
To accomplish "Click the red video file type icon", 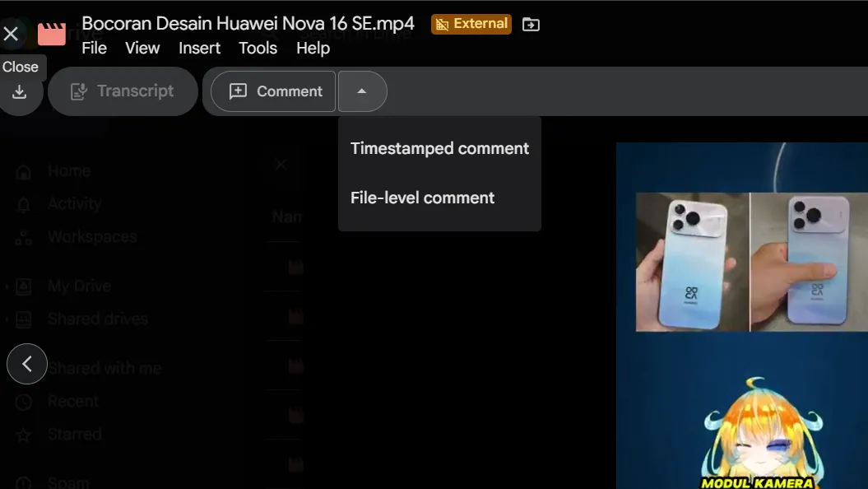I will (x=52, y=34).
